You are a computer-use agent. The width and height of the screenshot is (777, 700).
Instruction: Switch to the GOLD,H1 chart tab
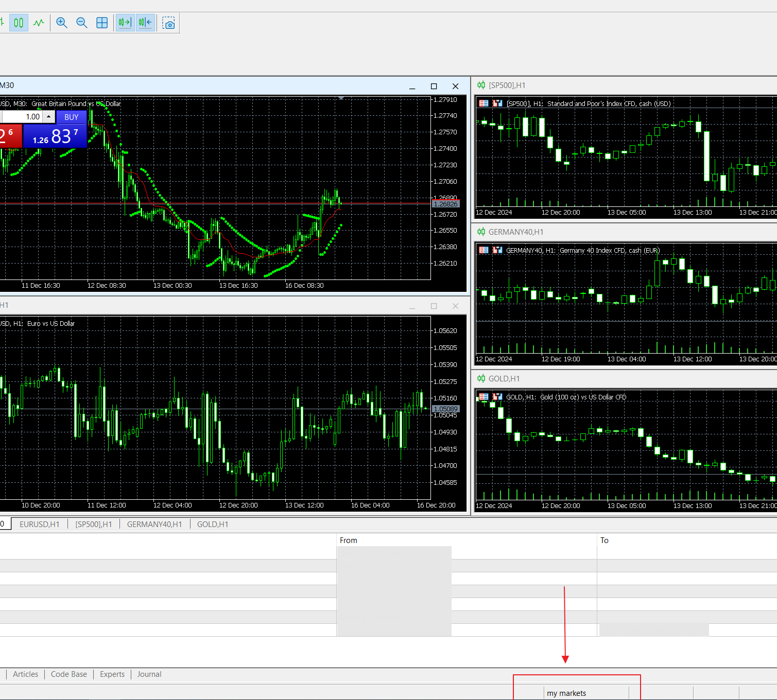click(x=213, y=524)
